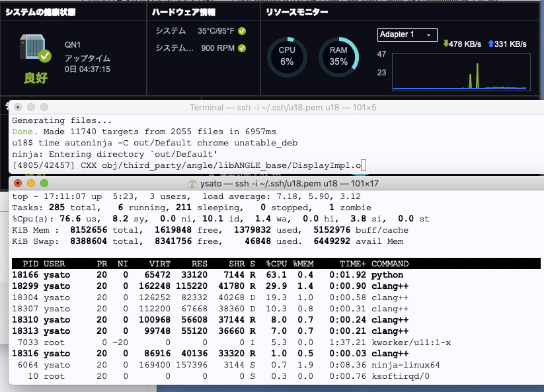The width and height of the screenshot is (544, 392).
Task: Select the ハードウェア情報 panel header
Action: 183,12
